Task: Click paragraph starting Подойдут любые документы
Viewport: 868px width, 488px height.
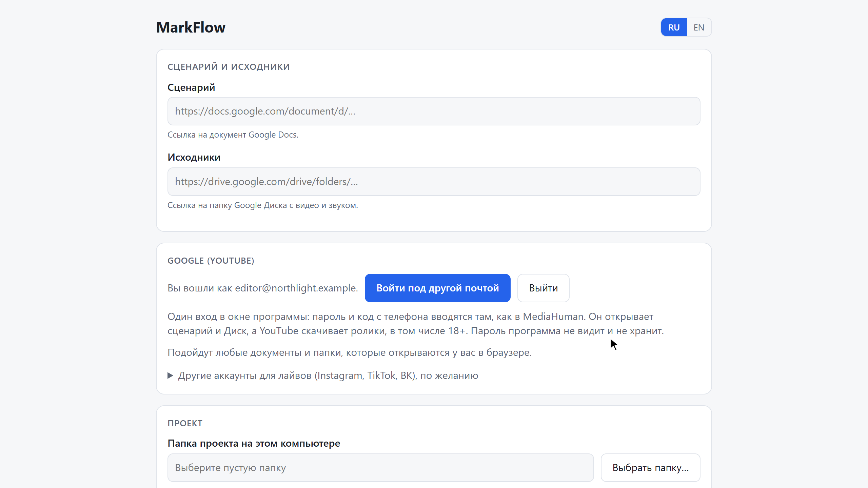Action: [x=350, y=352]
